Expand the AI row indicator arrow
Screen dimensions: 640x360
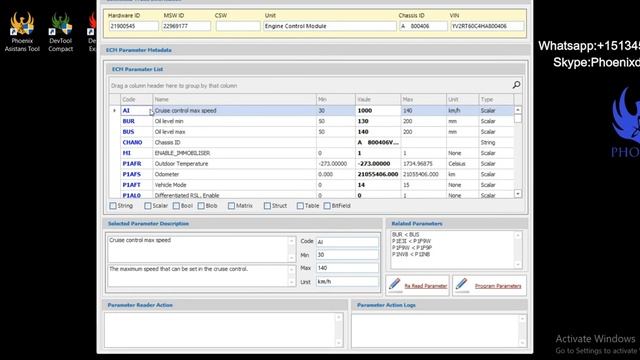click(x=115, y=111)
